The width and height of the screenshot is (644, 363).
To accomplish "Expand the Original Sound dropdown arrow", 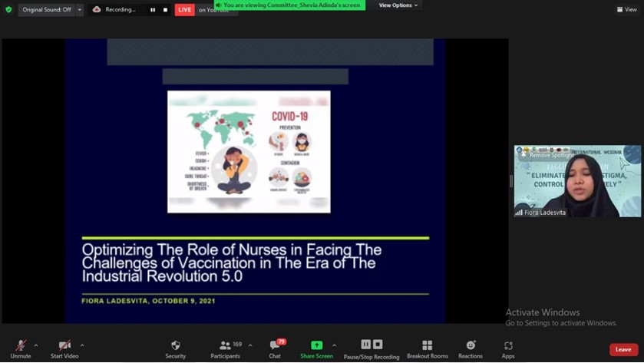I will point(79,10).
